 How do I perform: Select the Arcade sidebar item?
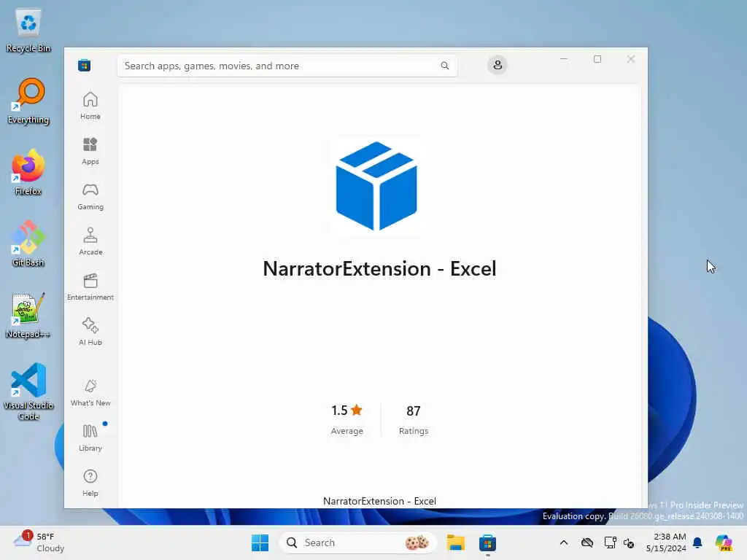click(x=90, y=241)
